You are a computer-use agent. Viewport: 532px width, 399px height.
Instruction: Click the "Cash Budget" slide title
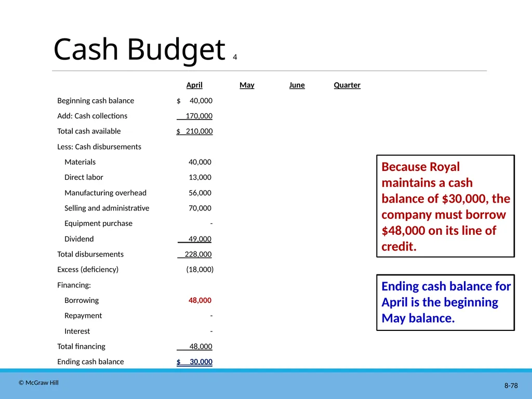[139, 49]
